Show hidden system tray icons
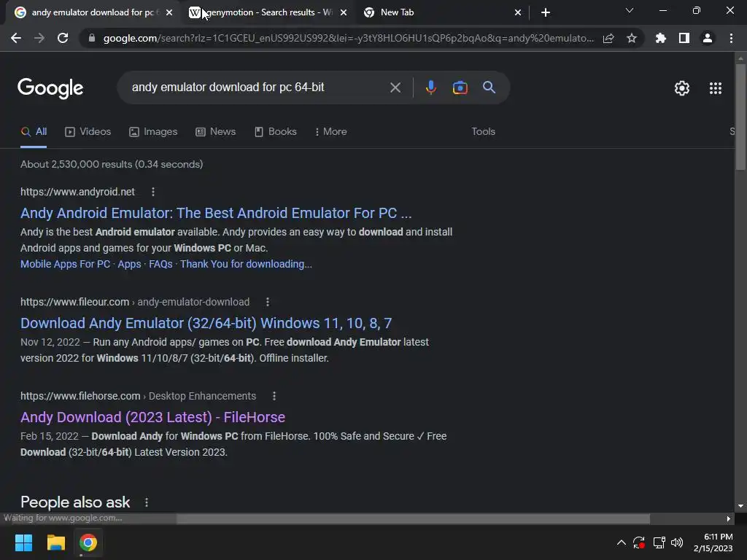The height and width of the screenshot is (560, 747). pos(622,542)
